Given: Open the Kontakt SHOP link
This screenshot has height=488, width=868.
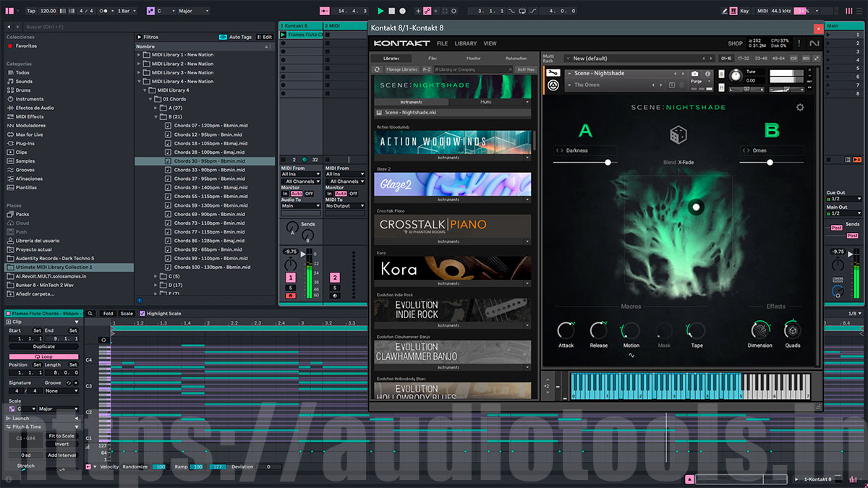Looking at the screenshot, I should [735, 43].
